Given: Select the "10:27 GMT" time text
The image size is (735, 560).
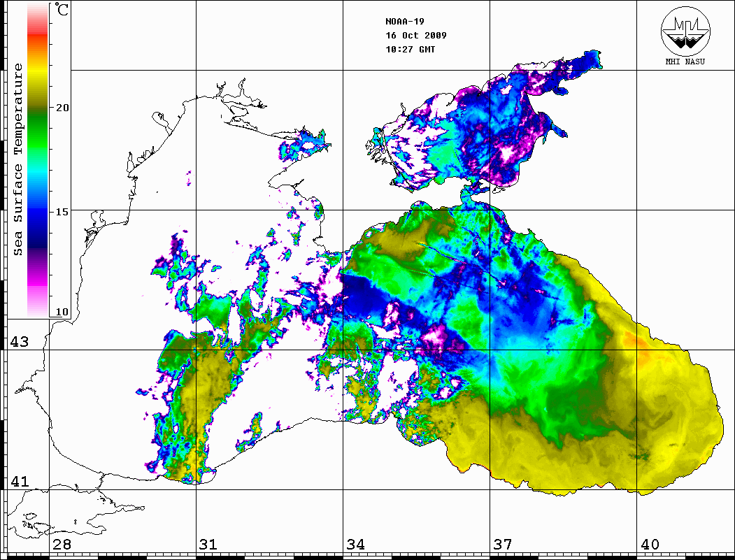Looking at the screenshot, I should (410, 49).
